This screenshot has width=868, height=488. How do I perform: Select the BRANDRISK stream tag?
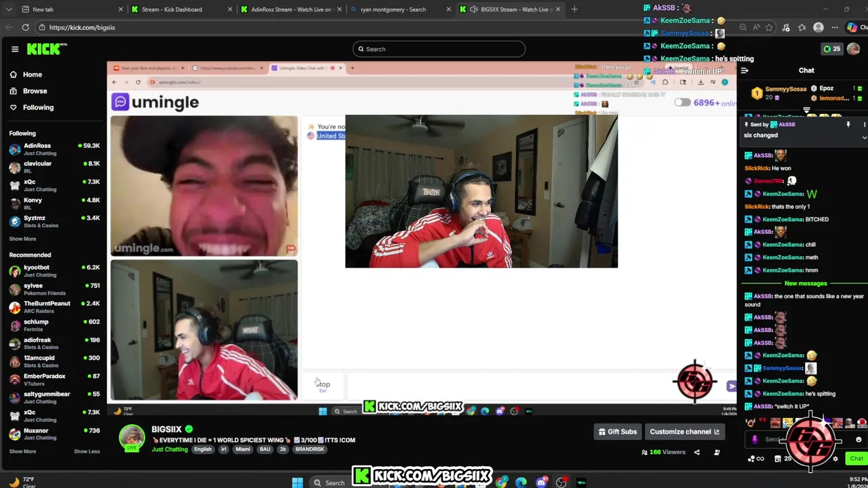pyautogui.click(x=310, y=449)
